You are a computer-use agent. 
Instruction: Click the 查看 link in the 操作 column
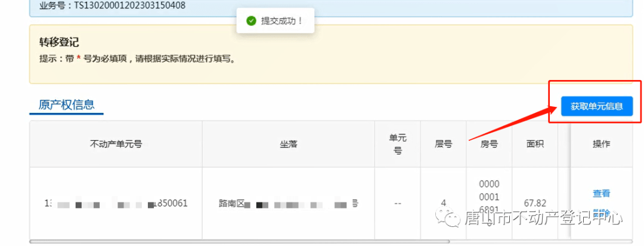point(601,193)
